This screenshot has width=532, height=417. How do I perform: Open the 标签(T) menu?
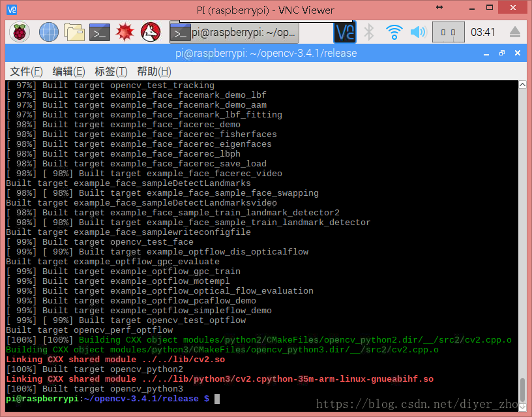[x=111, y=72]
